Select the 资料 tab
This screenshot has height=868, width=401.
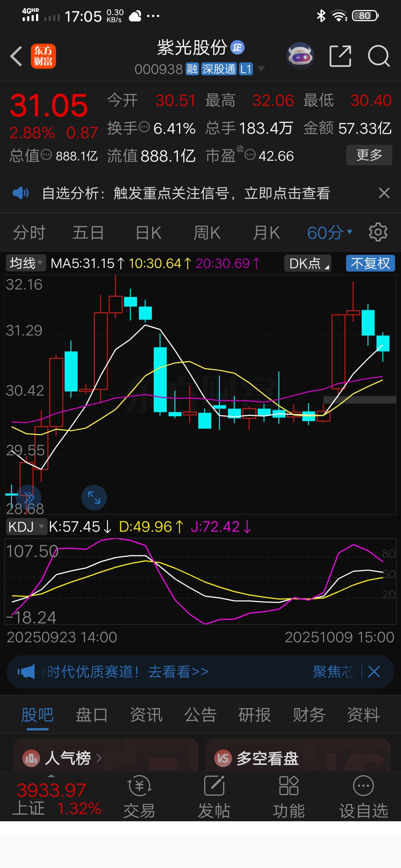coord(363,715)
